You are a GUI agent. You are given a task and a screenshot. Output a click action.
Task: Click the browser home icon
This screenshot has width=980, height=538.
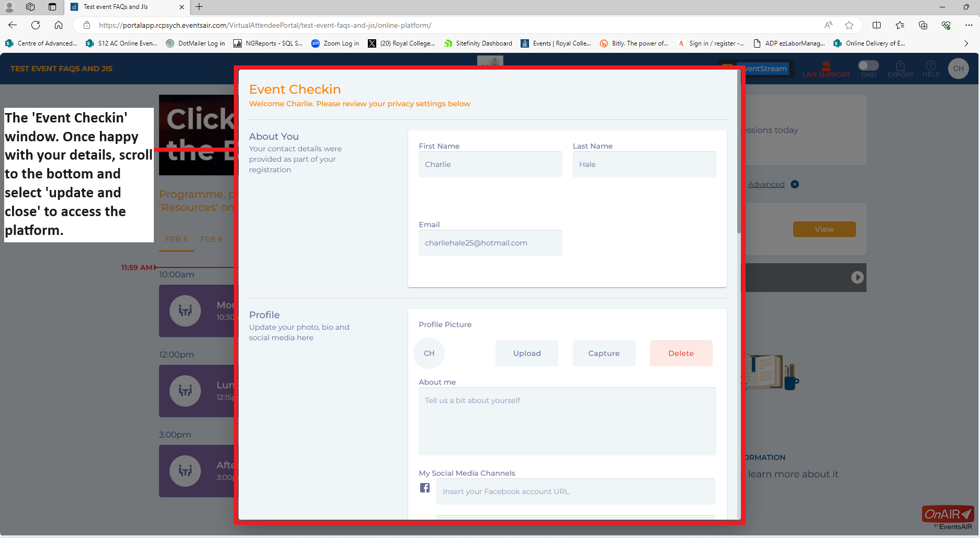point(59,25)
